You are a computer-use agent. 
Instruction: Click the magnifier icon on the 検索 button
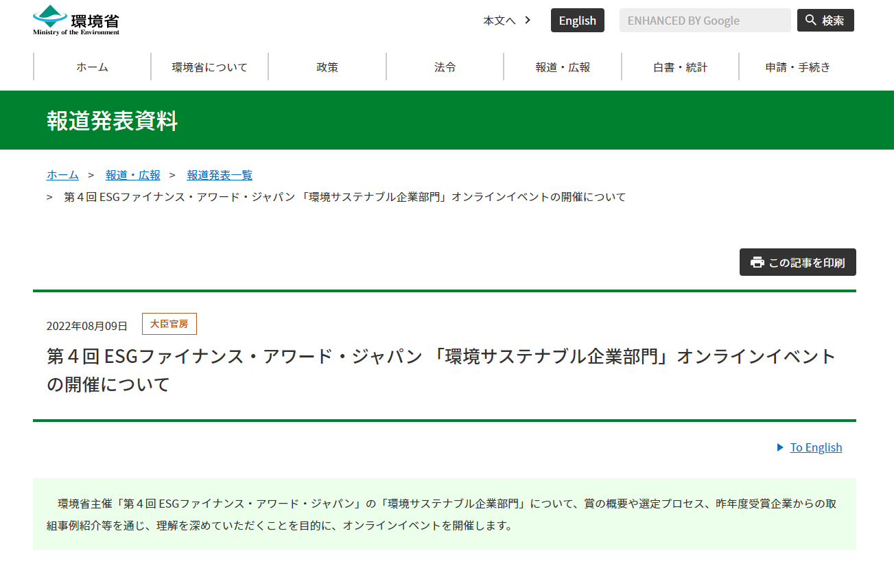click(x=811, y=21)
